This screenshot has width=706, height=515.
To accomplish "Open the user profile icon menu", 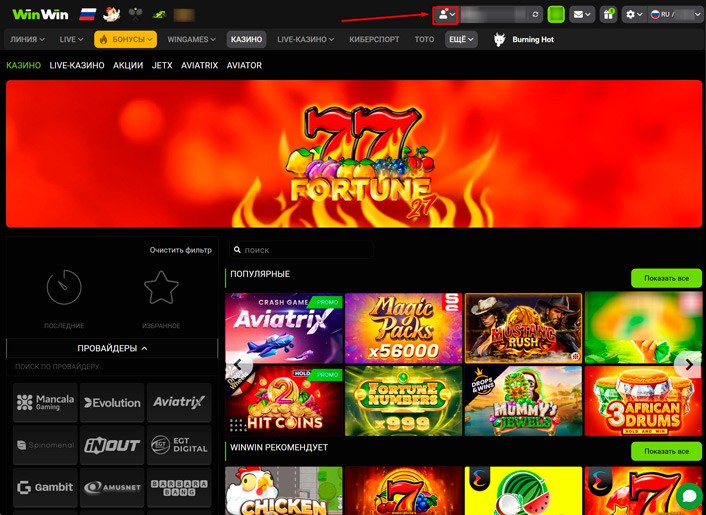I will point(446,15).
